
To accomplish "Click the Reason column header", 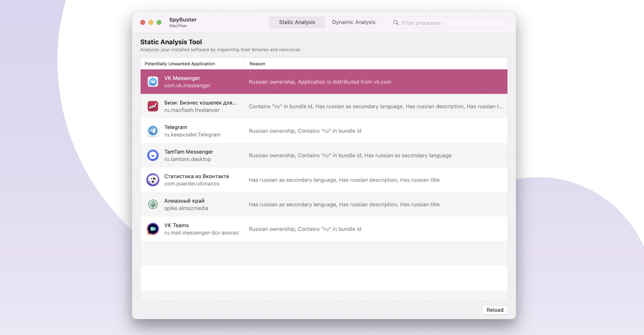I will tap(257, 64).
